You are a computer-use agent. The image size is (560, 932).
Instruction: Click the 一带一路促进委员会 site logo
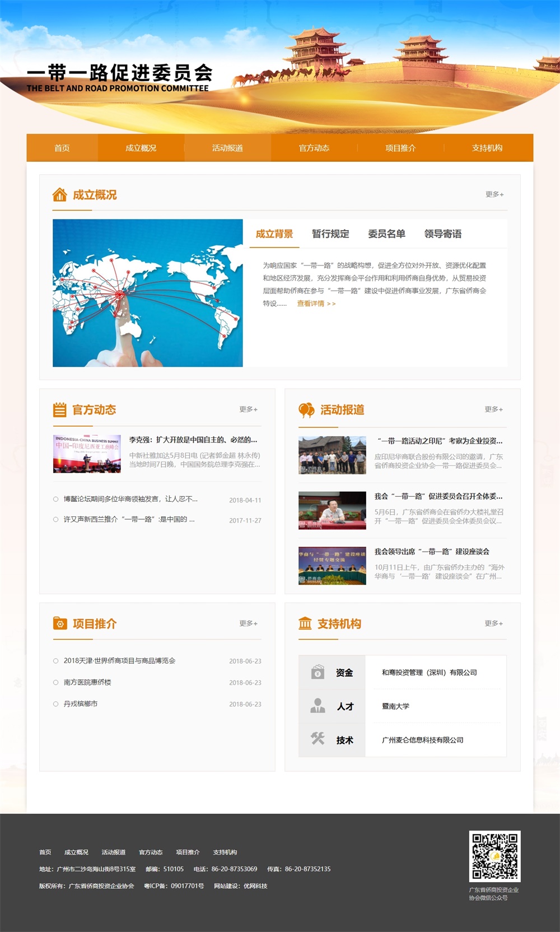119,78
